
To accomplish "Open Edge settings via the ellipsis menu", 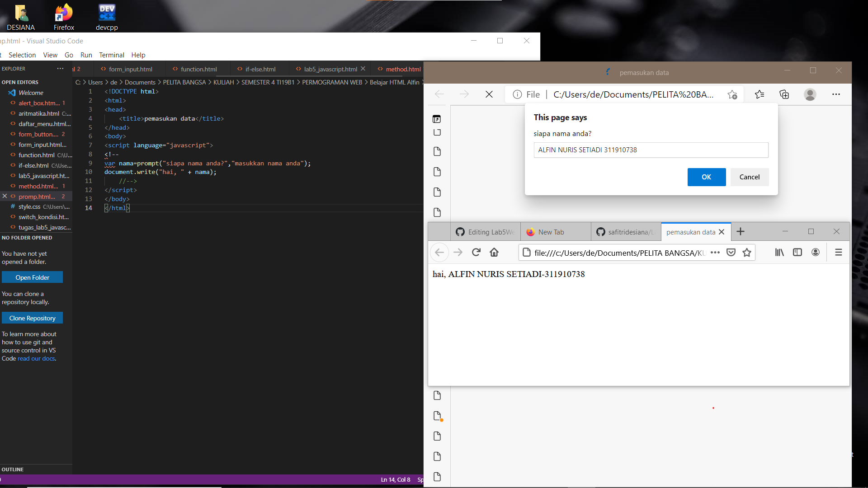I will click(x=836, y=94).
